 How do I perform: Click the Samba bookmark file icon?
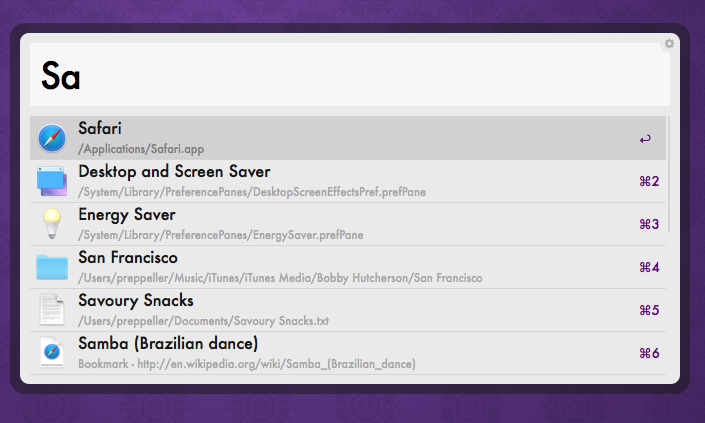(x=51, y=353)
